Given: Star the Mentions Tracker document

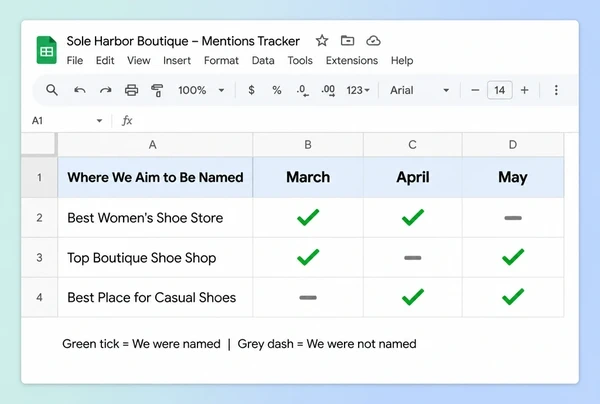Looking at the screenshot, I should (322, 41).
